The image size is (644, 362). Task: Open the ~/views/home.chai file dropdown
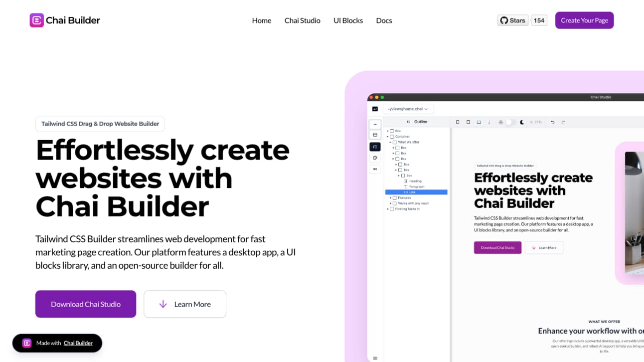click(x=408, y=109)
